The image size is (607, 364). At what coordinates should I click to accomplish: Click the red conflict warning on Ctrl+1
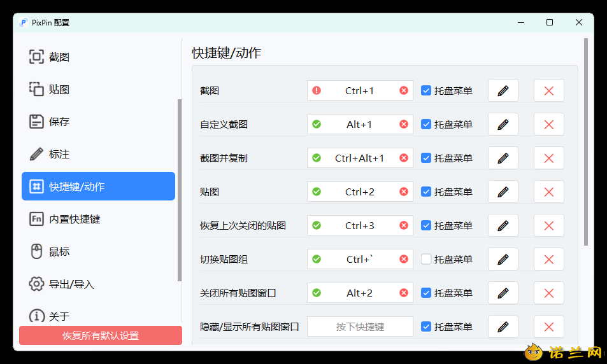(317, 90)
